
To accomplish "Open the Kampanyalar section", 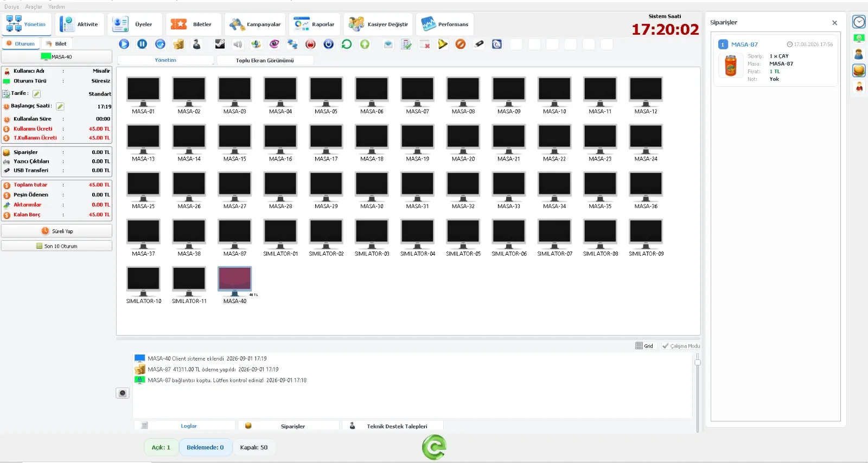I will pyautogui.click(x=255, y=24).
